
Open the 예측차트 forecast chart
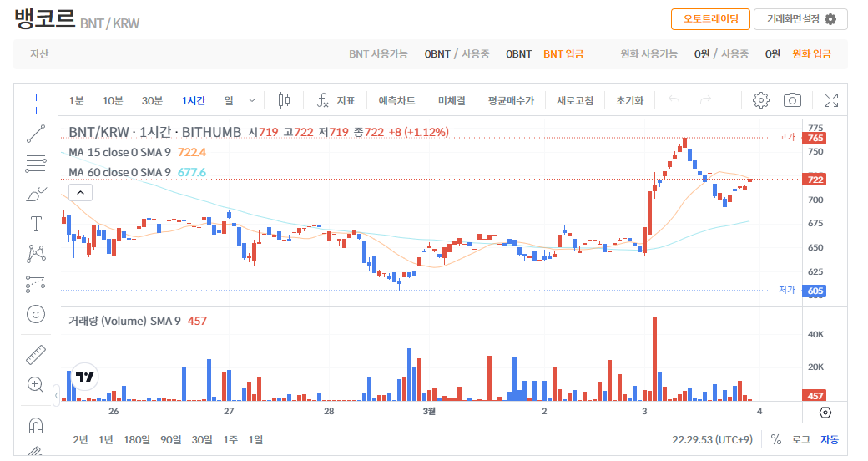coord(397,100)
